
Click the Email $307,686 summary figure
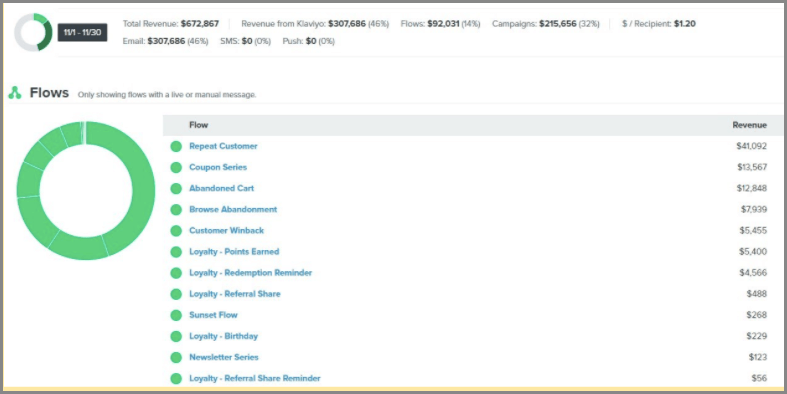166,41
